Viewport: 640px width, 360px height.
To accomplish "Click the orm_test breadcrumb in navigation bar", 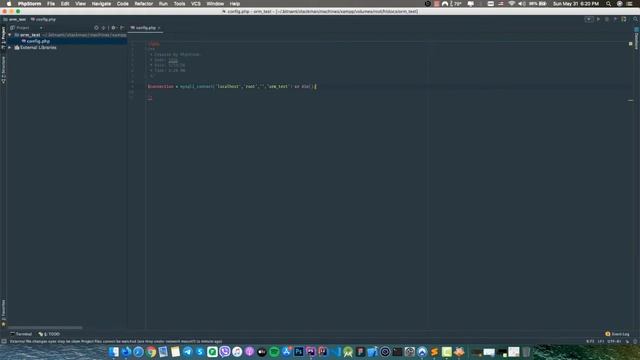I will click(x=15, y=19).
